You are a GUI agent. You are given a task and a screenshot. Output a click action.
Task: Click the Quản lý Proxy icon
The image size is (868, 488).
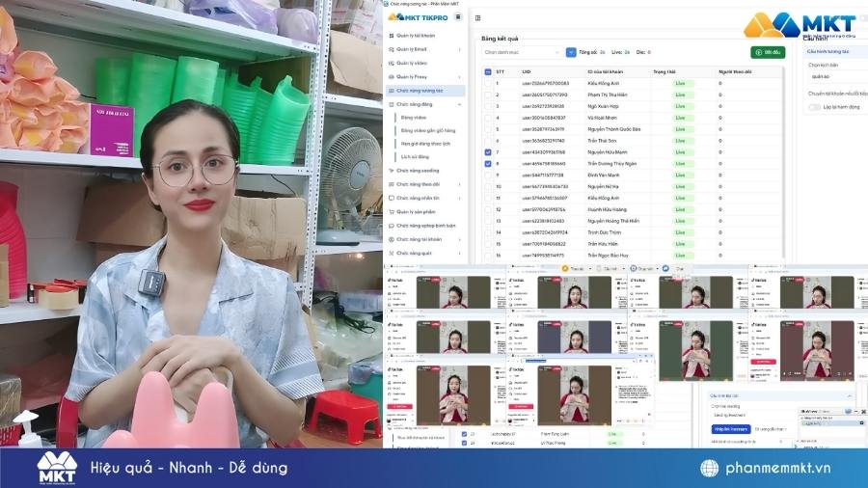392,77
